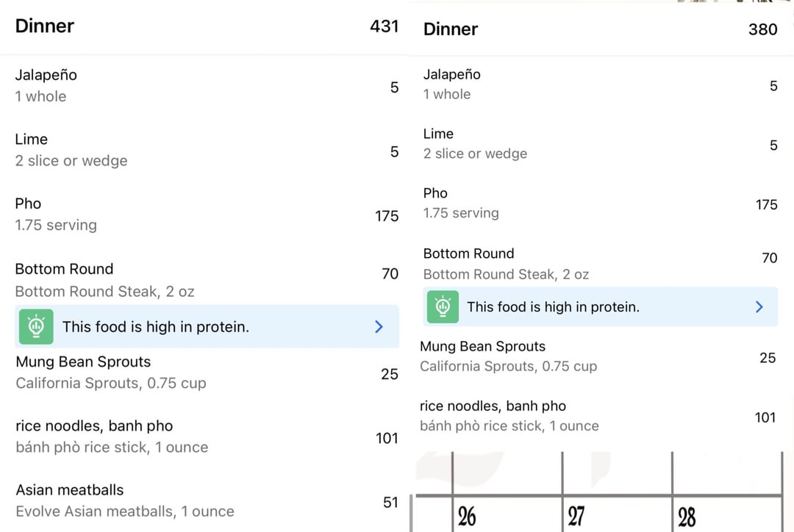
Task: Open Jalapeño entry in the 431 calorie Dinner
Action: pos(204,85)
